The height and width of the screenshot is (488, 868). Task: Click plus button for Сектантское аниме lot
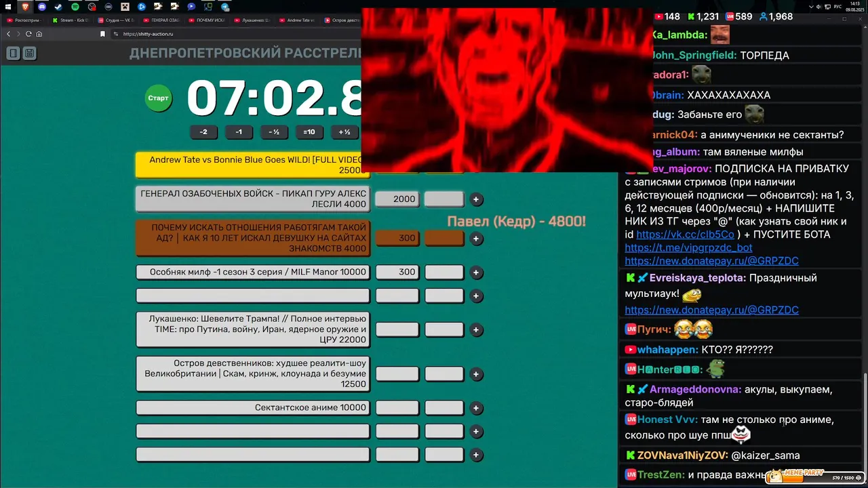[x=477, y=408]
